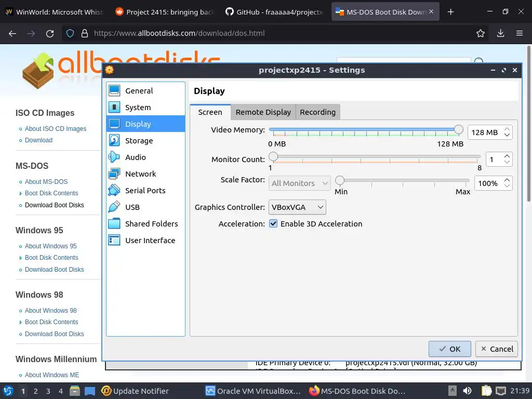Image resolution: width=532 pixels, height=399 pixels.
Task: Click the Scale Factor slider handle
Action: click(340, 180)
